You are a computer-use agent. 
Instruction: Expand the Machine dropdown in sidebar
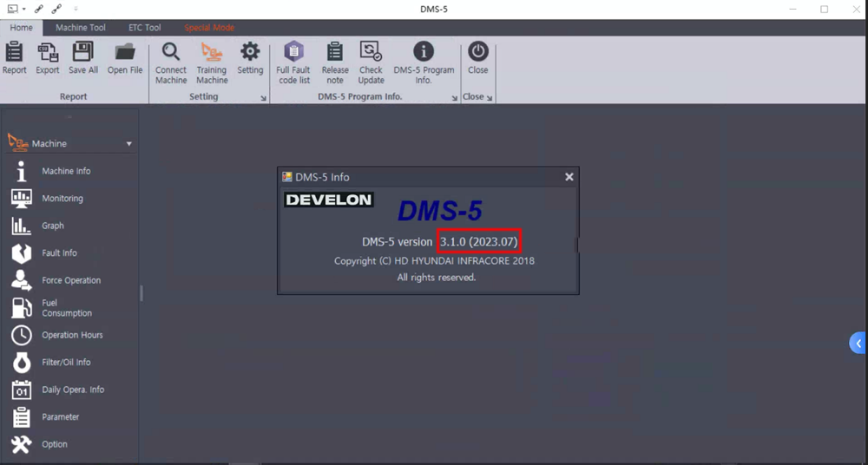(129, 144)
